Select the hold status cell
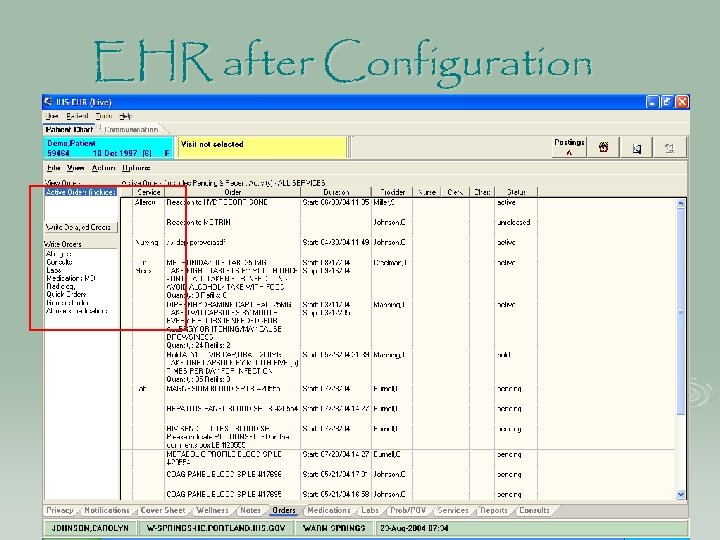Screen dimensions: 720x540 pos(504,355)
